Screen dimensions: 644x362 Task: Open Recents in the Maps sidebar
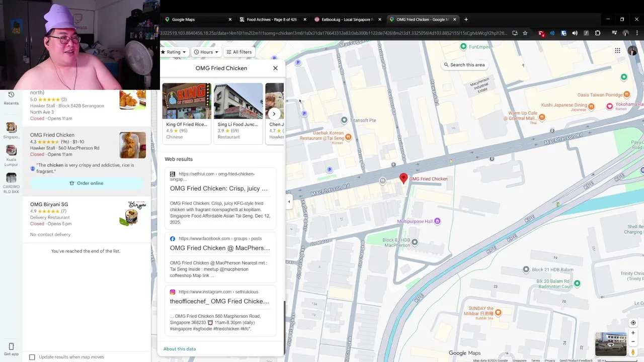pyautogui.click(x=11, y=98)
